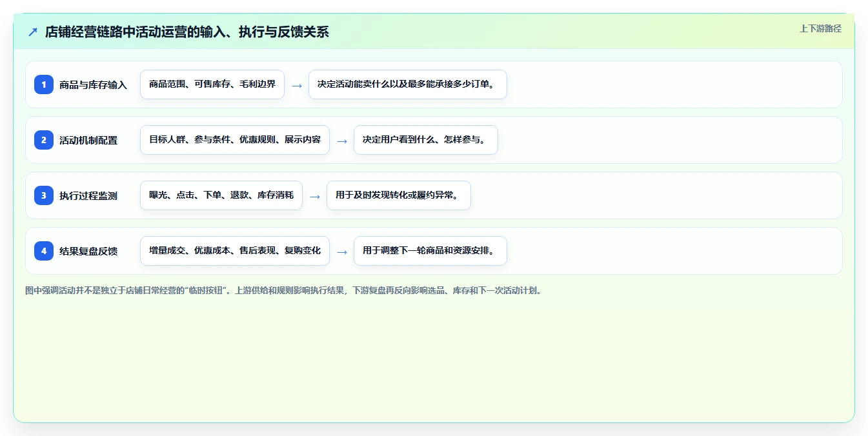Click the 决定活动能卖什么以及最多能承接多少订单。 box
This screenshot has height=436, width=868.
click(x=408, y=84)
